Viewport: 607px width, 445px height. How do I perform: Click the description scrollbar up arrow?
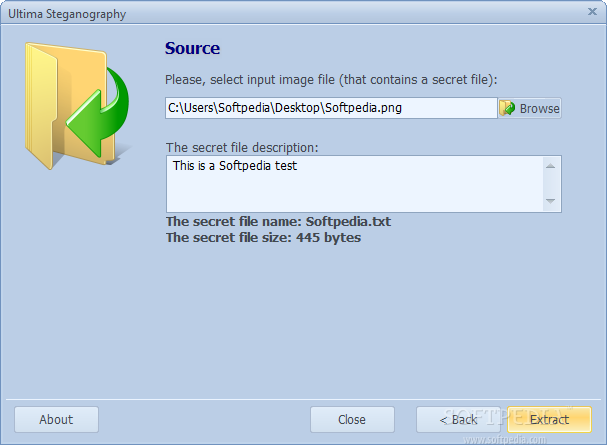click(x=550, y=166)
